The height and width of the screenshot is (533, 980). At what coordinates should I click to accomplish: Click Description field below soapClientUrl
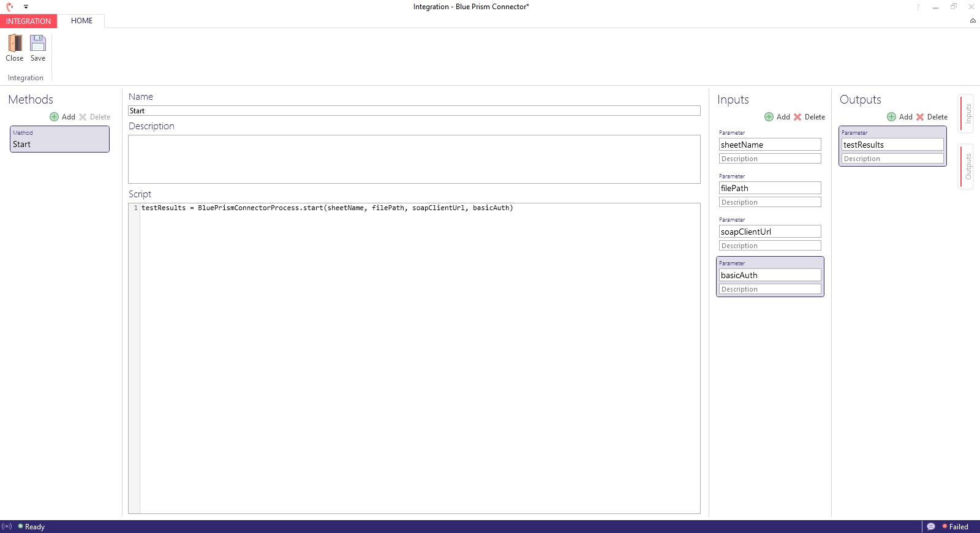click(x=770, y=246)
